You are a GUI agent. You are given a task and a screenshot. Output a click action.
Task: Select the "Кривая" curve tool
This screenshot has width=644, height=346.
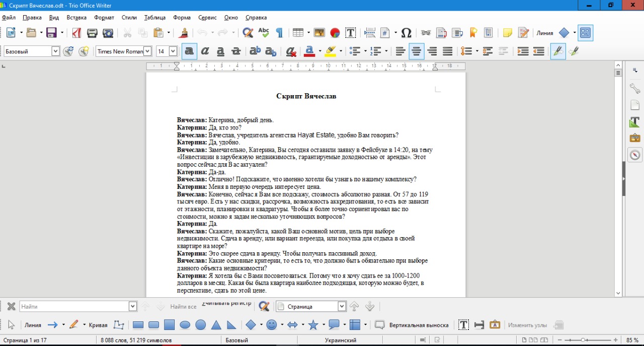click(98, 325)
